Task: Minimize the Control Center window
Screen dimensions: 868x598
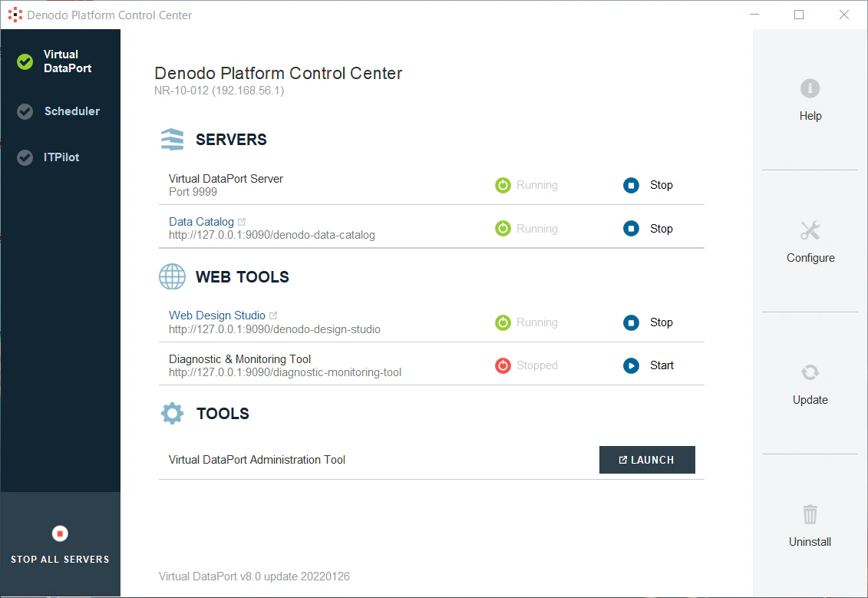Action: click(x=754, y=15)
